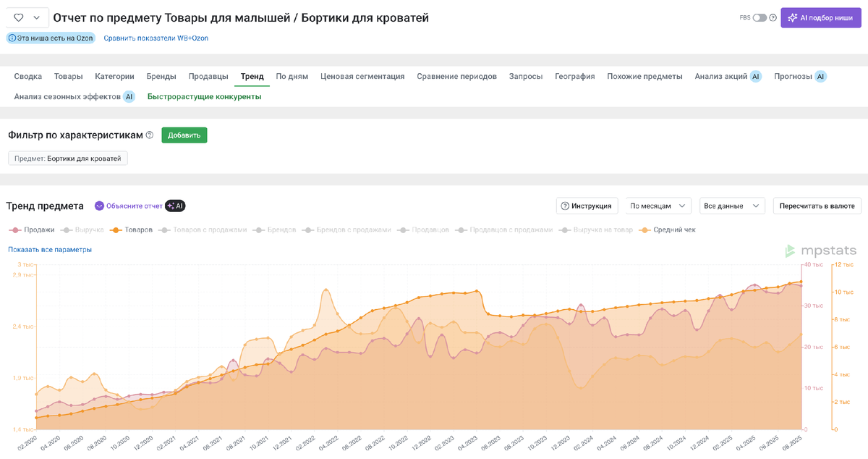Toggle the Товаров с продажами legend series
868x459 pixels.
[202, 230]
